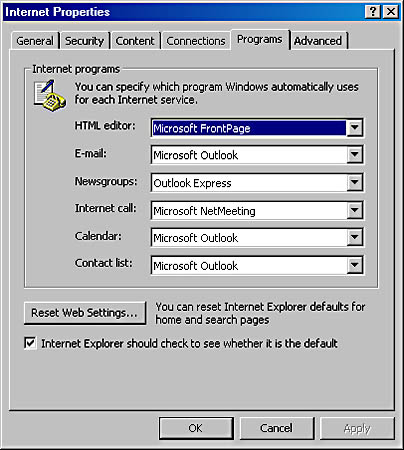404x450 pixels.
Task: Click the Cancel button
Action: [x=276, y=428]
